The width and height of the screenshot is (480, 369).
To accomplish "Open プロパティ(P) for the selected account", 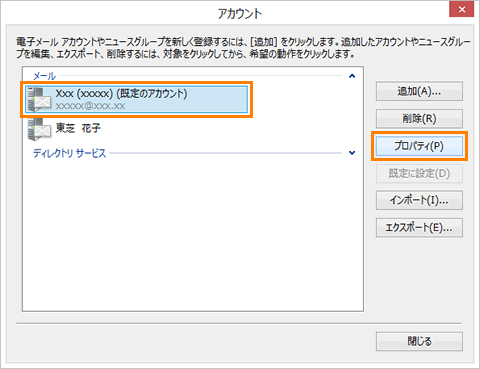I will click(419, 146).
